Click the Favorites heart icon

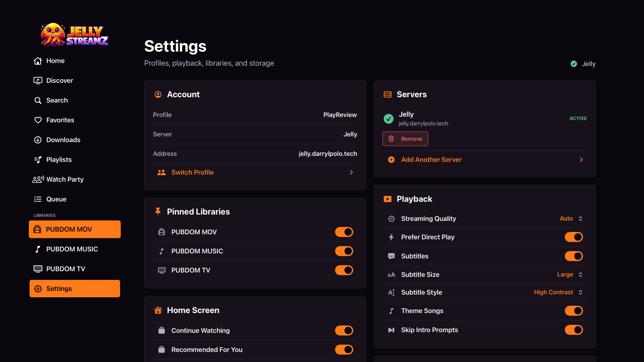38,120
